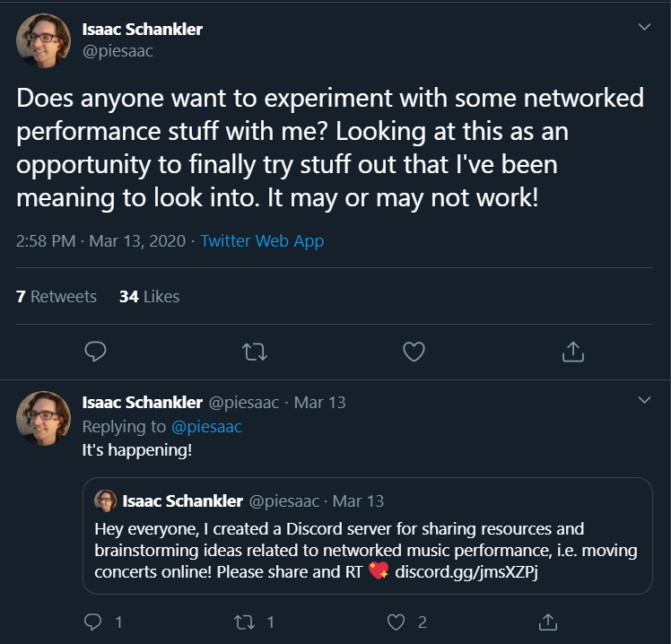Image resolution: width=671 pixels, height=644 pixels.
Task: Open the main tweet's options chevron
Action: [643, 28]
